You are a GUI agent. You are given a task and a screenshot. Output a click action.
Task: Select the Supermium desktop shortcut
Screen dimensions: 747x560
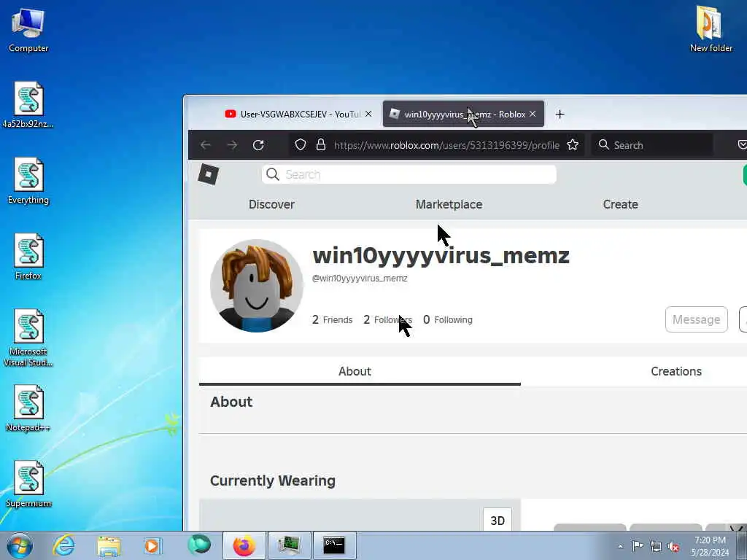pyautogui.click(x=28, y=485)
